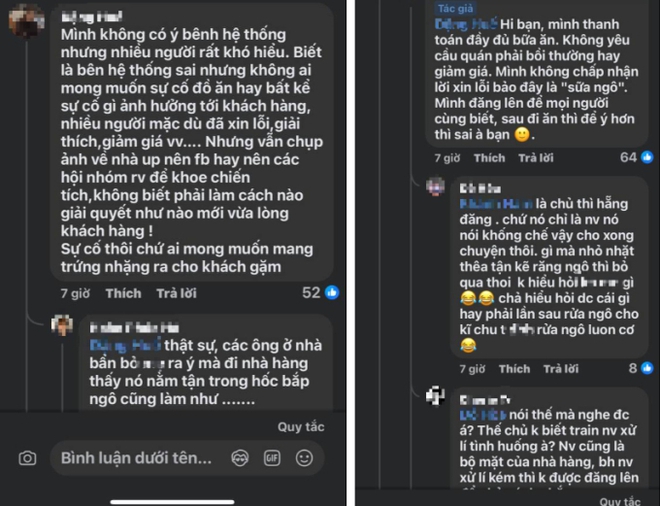Viewport: 660px width, 506px height.
Task: Like the author's comment with 64 reactions
Action: [x=489, y=158]
